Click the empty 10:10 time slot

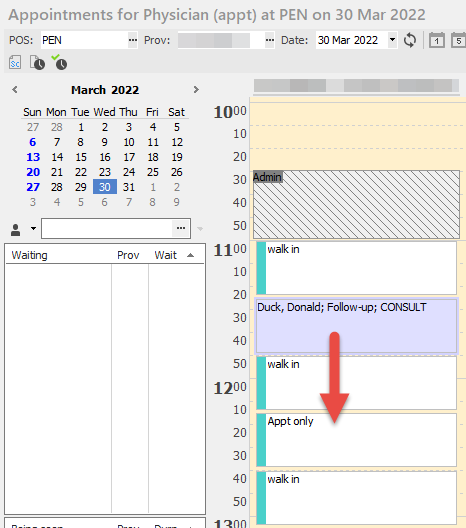358,137
